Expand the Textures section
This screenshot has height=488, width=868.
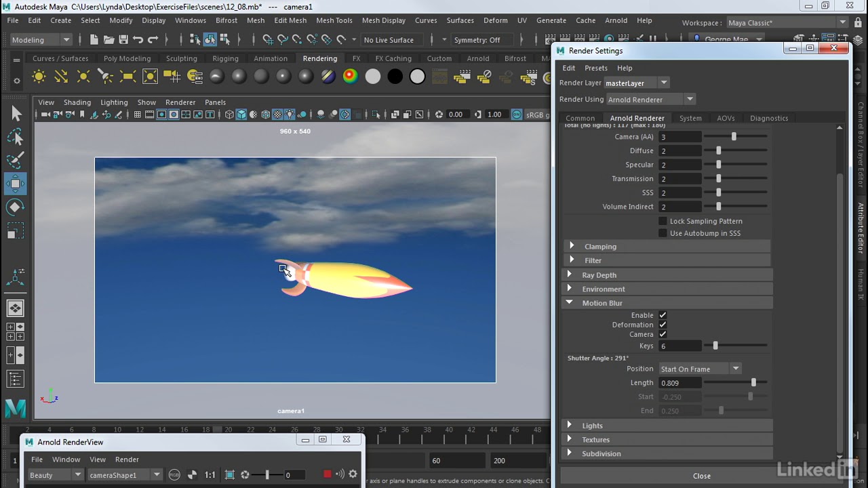pyautogui.click(x=667, y=440)
